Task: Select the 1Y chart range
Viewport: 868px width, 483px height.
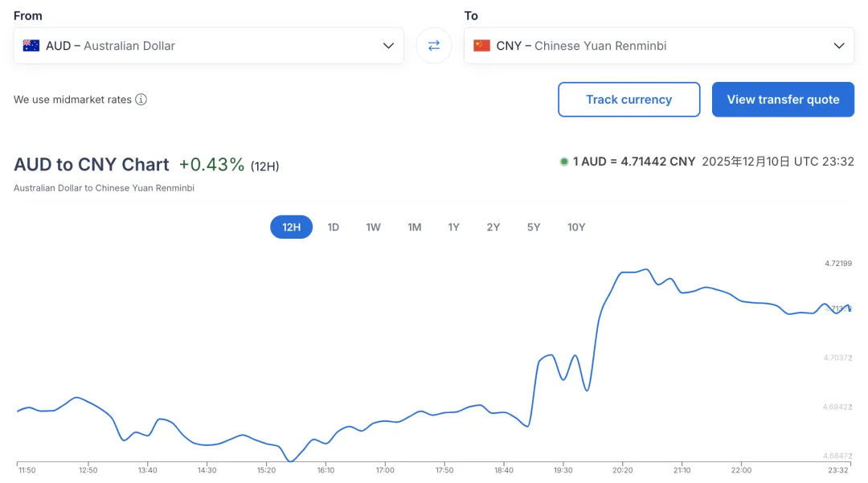Action: pos(453,227)
